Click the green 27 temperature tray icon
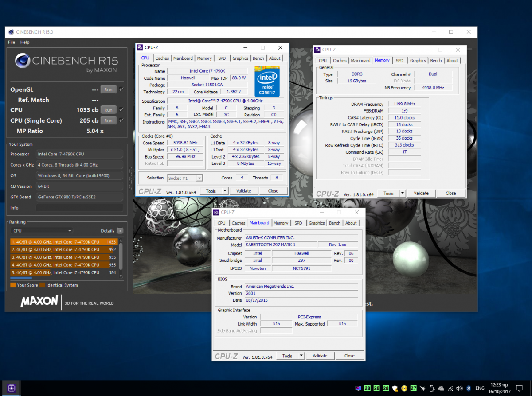 pyautogui.click(x=413, y=388)
